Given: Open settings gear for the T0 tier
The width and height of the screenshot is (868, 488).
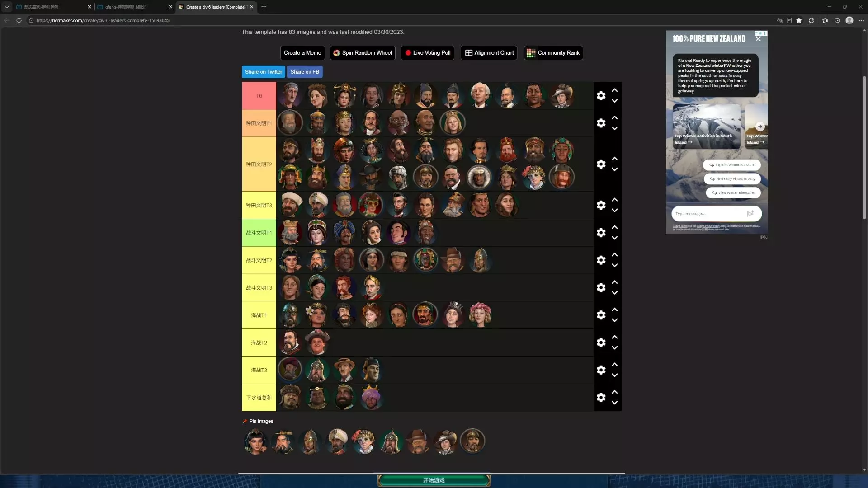Looking at the screenshot, I should click(601, 96).
